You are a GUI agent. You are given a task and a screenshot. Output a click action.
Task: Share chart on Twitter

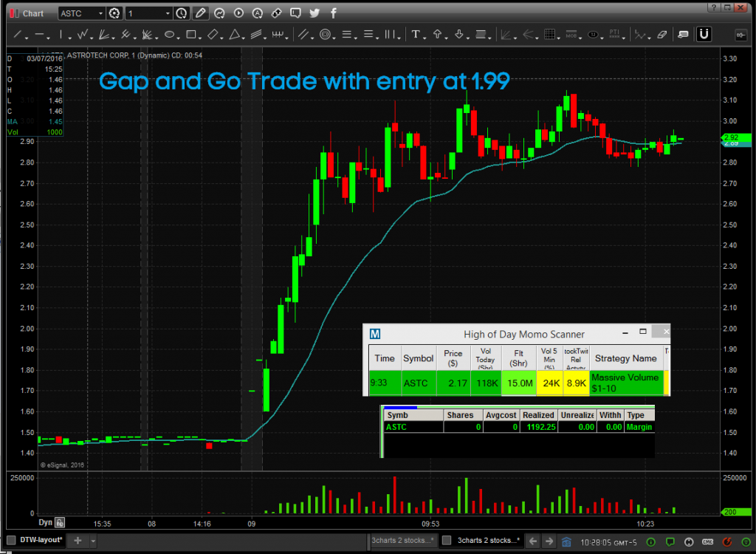pyautogui.click(x=315, y=13)
